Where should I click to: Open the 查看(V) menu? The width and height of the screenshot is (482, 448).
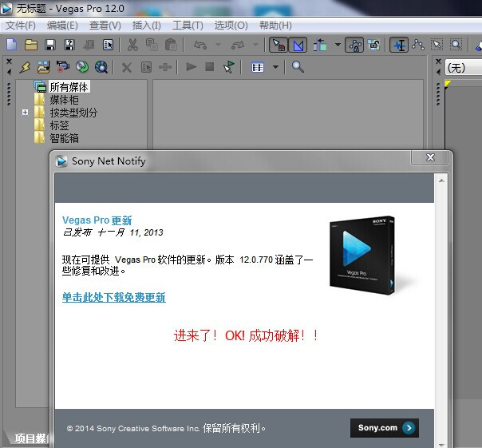click(x=105, y=26)
